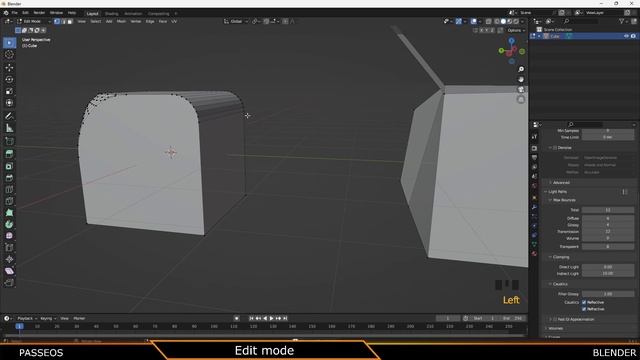
Task: Select the Extrude Region tool
Action: (x=9, y=154)
